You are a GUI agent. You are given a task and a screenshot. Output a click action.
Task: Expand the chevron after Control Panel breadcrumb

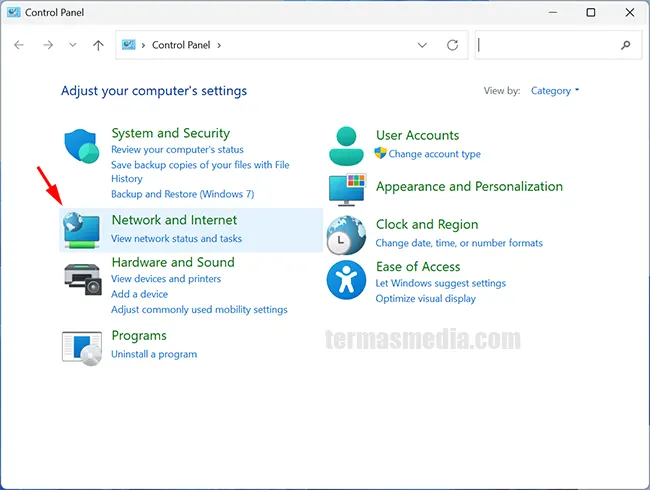(x=219, y=45)
